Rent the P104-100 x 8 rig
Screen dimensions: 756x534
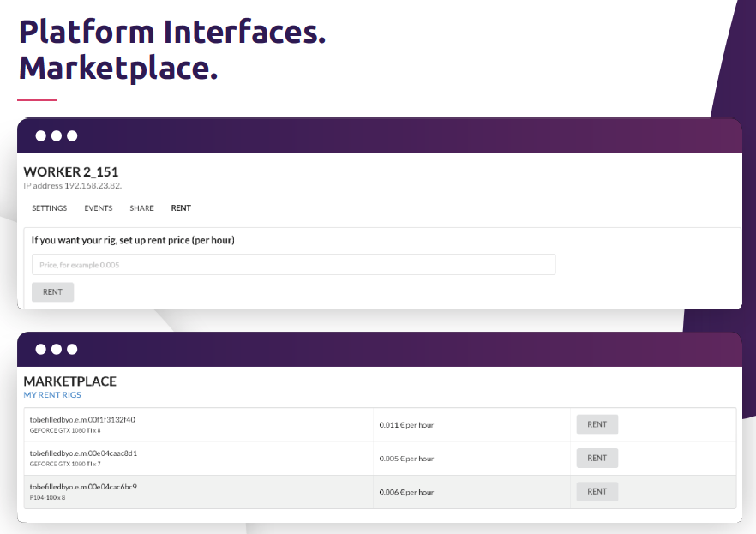(597, 492)
